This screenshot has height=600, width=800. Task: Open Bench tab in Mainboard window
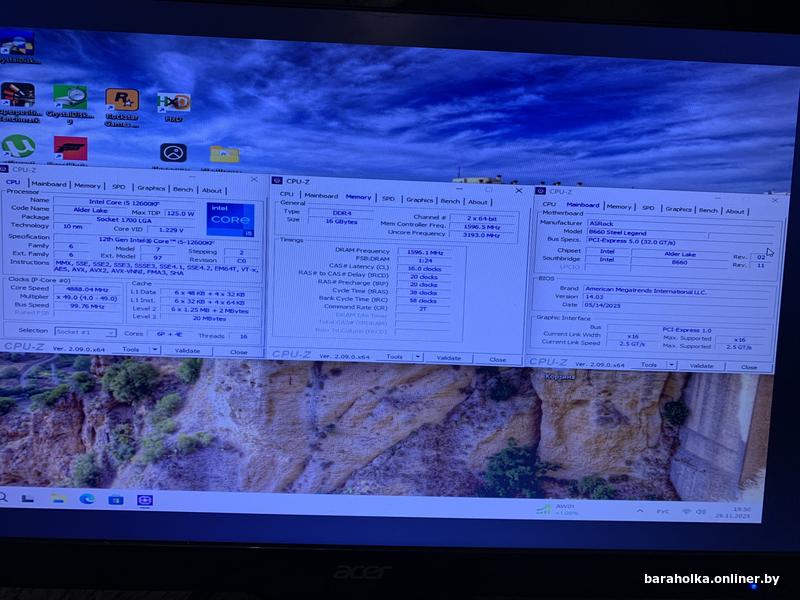pyautogui.click(x=708, y=210)
